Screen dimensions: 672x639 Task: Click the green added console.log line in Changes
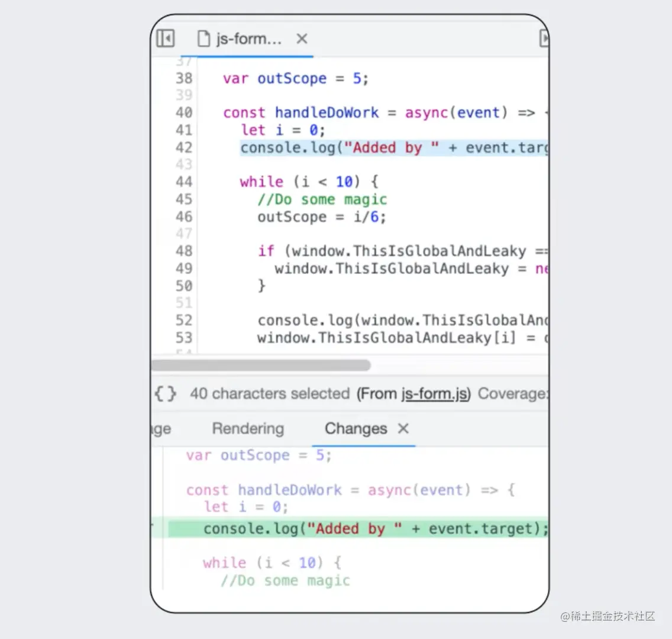(x=358, y=528)
